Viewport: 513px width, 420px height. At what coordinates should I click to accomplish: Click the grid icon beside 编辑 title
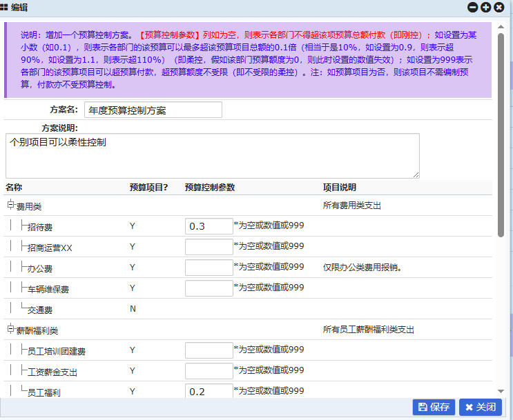pos(4,7)
